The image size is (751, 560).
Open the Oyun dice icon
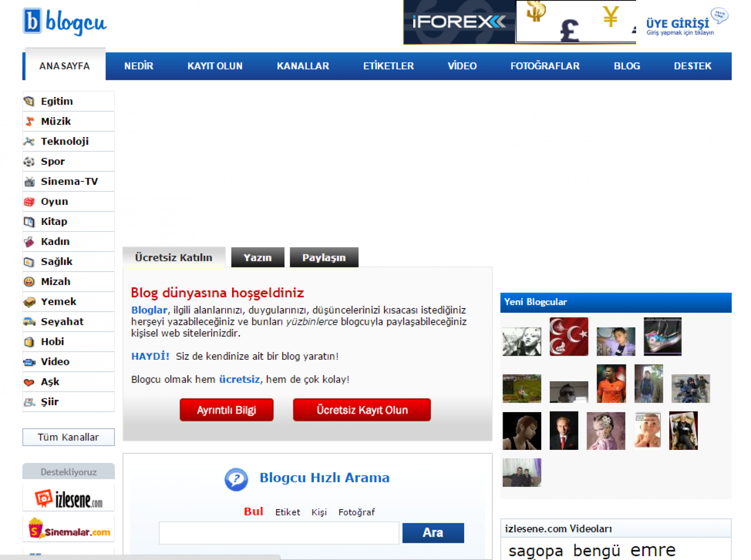pyautogui.click(x=29, y=202)
